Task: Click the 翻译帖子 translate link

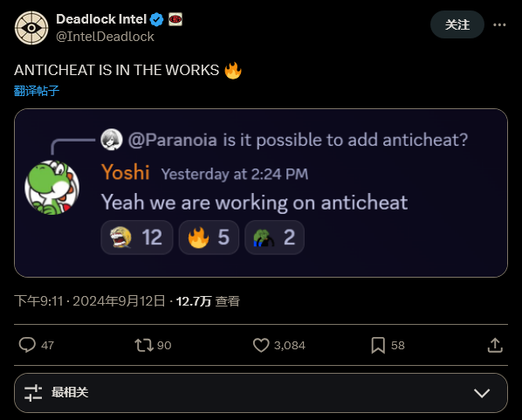Action: tap(37, 91)
